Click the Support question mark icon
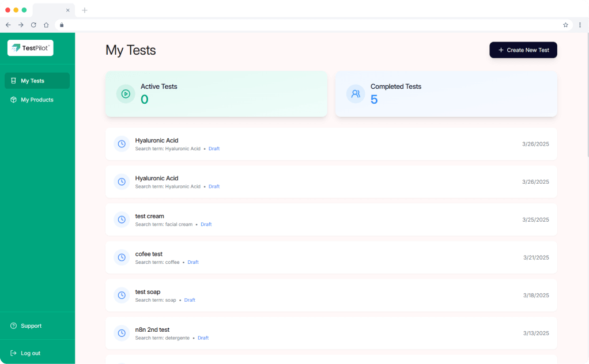The height and width of the screenshot is (364, 589). (x=13, y=326)
